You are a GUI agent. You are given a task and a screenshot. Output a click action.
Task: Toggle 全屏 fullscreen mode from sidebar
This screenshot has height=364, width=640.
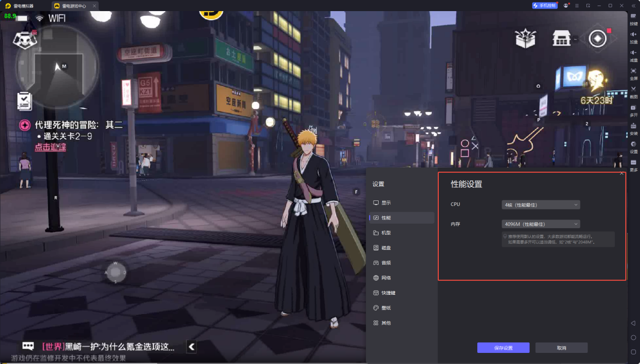[633, 73]
